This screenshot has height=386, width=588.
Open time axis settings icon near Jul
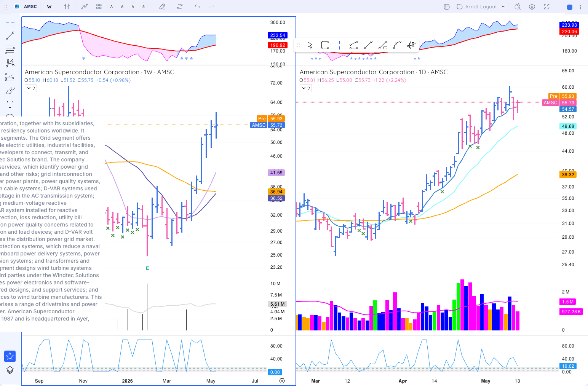[282, 381]
